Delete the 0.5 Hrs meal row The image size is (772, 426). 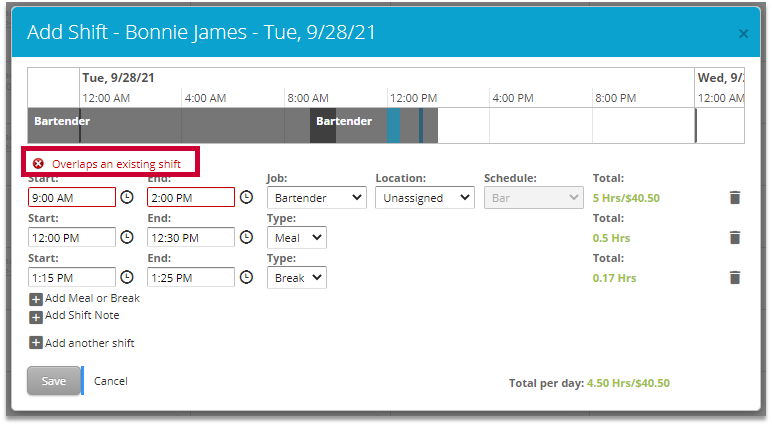(735, 238)
